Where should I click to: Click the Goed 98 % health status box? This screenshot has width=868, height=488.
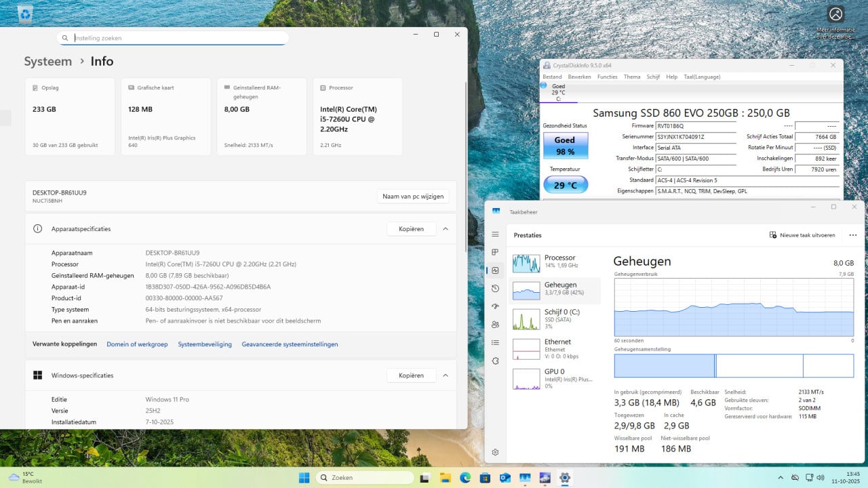pyautogui.click(x=564, y=145)
